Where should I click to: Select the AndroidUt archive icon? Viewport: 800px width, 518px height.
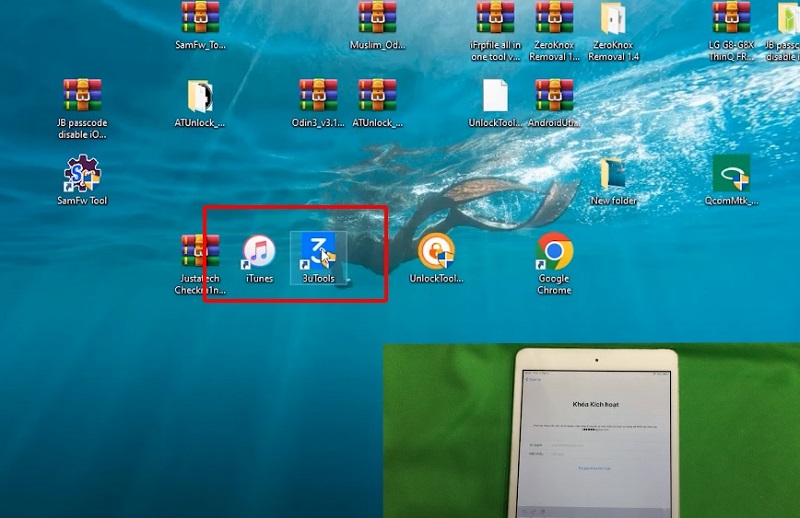(554, 96)
